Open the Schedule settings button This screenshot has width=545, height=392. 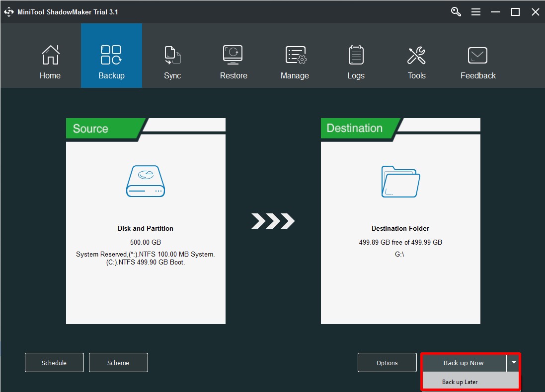(x=54, y=362)
